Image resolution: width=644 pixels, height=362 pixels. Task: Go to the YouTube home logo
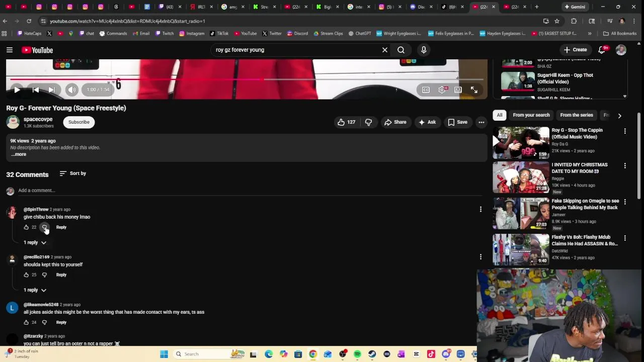[37, 50]
